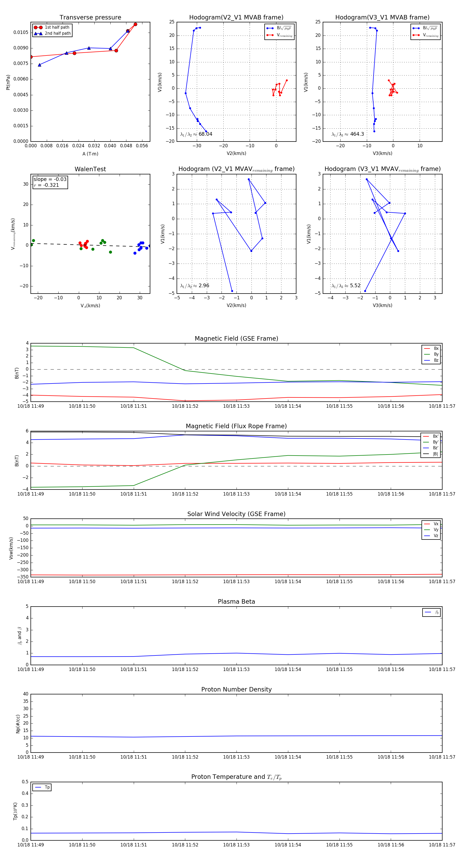Click the '10/18 11:49' tick under proton temperature plot
The width and height of the screenshot is (473, 868).
31,845
